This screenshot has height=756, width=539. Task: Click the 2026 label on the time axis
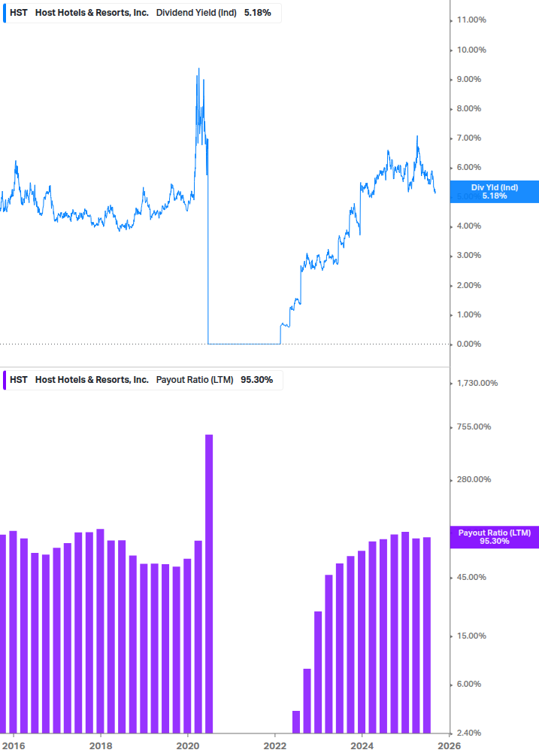(x=449, y=746)
